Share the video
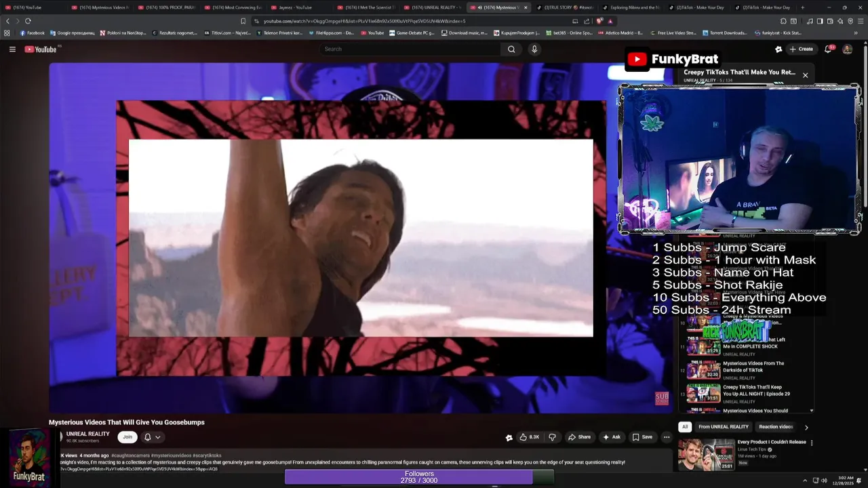This screenshot has width=868, height=488. (579, 437)
